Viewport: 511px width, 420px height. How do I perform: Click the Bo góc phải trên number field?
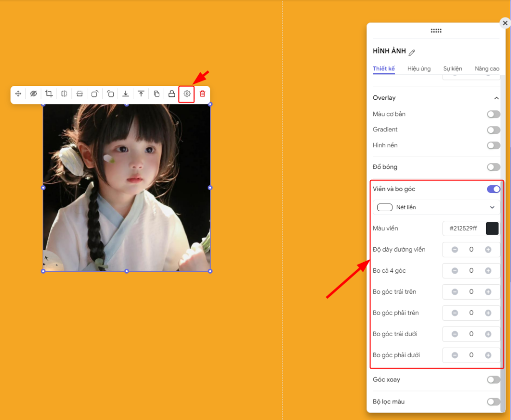[x=471, y=313]
